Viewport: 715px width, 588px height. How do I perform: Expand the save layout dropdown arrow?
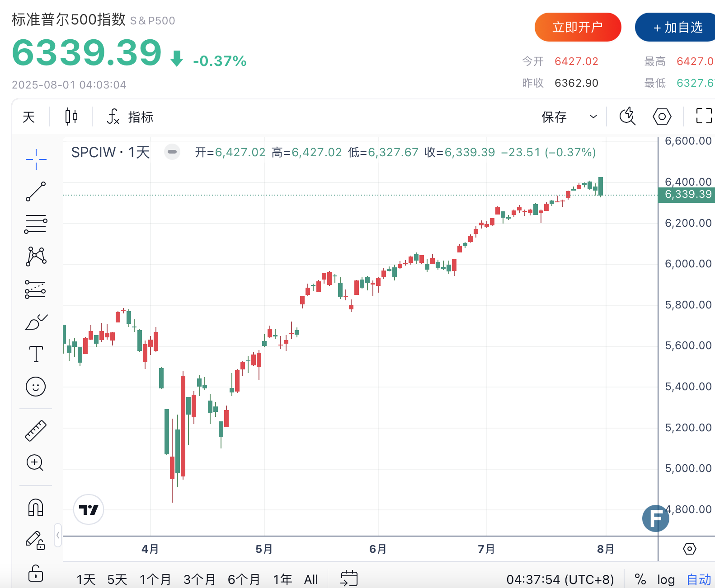pos(593,117)
